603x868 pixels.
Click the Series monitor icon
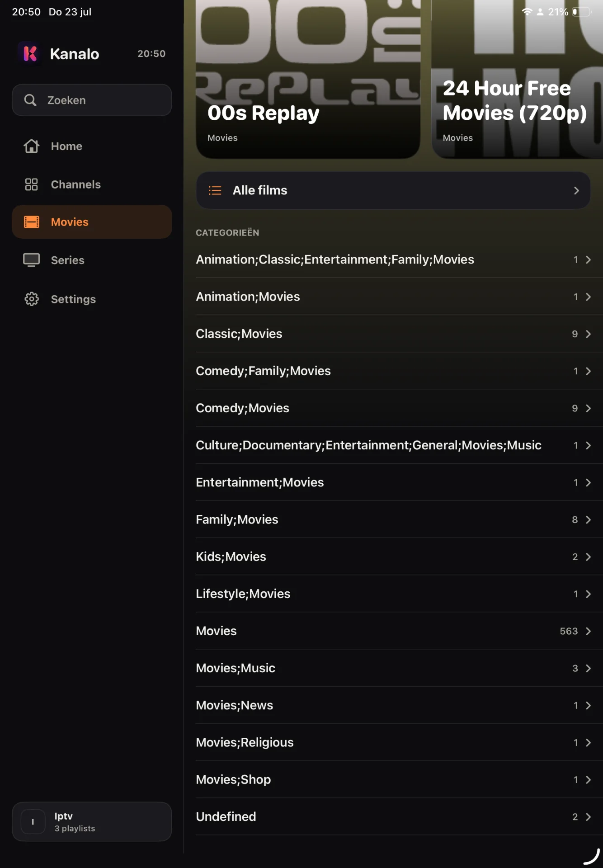point(31,260)
